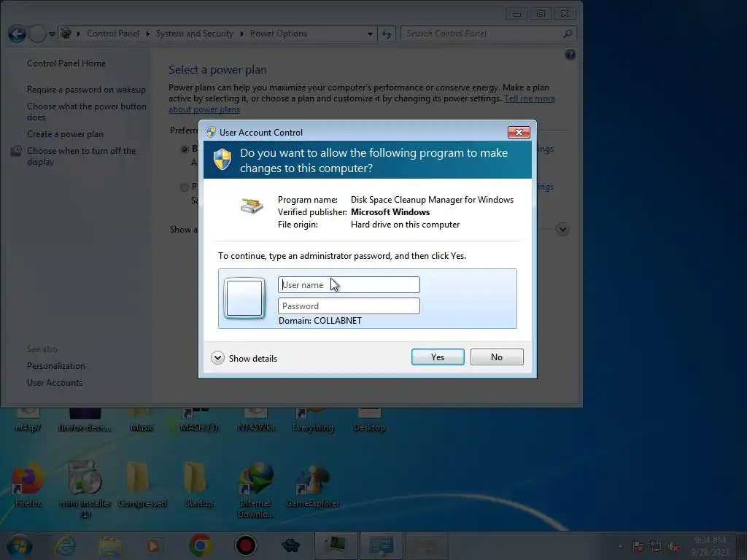747x560 pixels.
Task: Click the User name input field
Action: coord(349,285)
